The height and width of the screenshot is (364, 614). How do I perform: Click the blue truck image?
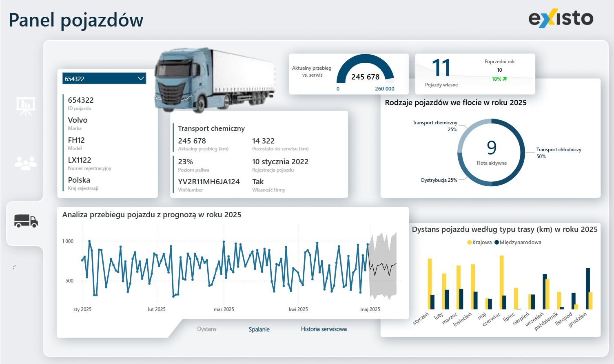214,79
